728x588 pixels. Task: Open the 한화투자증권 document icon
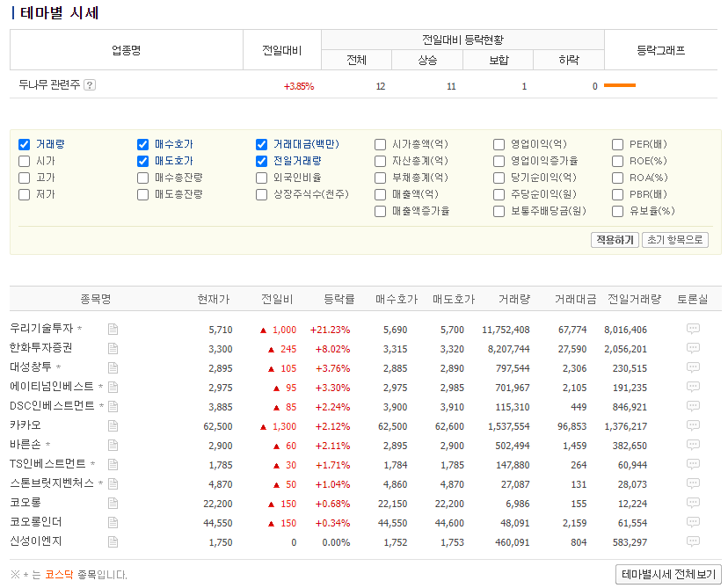pyautogui.click(x=113, y=349)
